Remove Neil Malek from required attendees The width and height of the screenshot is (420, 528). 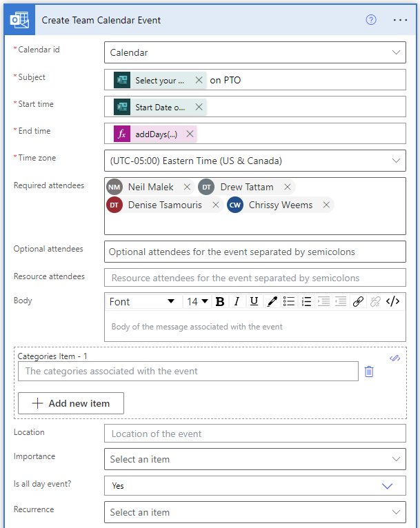[x=187, y=187]
